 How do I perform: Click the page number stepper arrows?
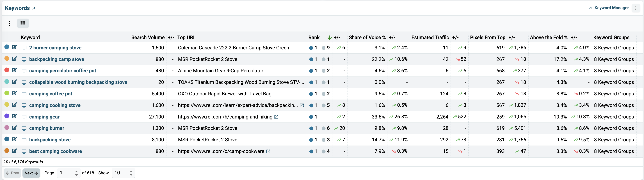pos(77,173)
